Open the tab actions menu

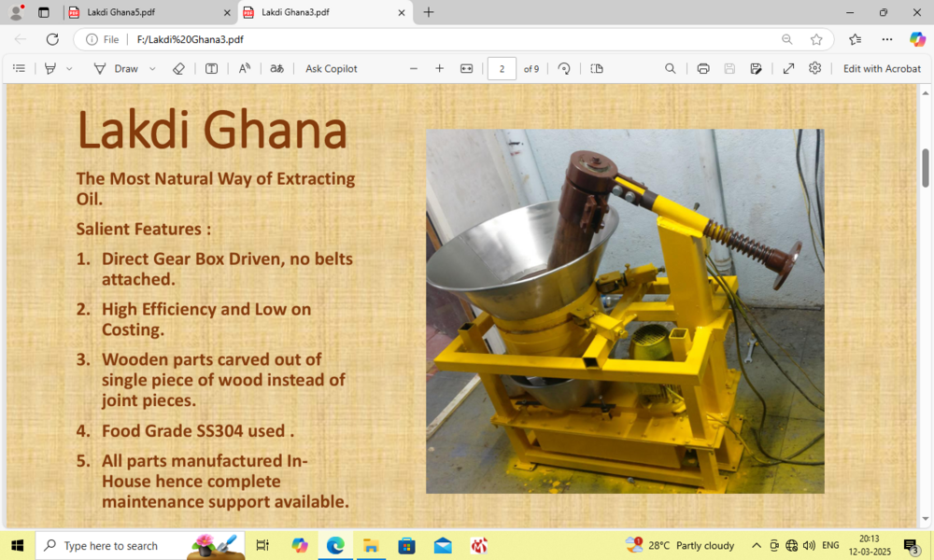point(44,12)
